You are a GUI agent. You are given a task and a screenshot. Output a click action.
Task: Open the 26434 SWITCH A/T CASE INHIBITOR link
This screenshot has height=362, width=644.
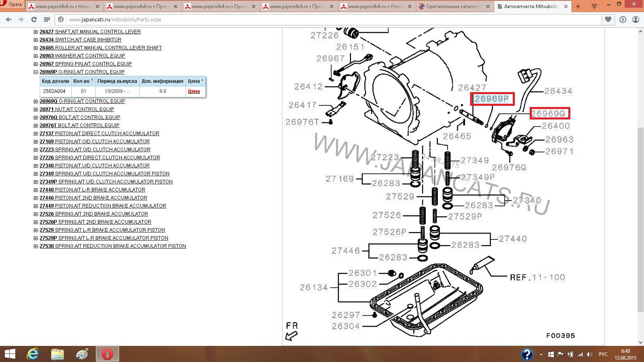pos(80,40)
